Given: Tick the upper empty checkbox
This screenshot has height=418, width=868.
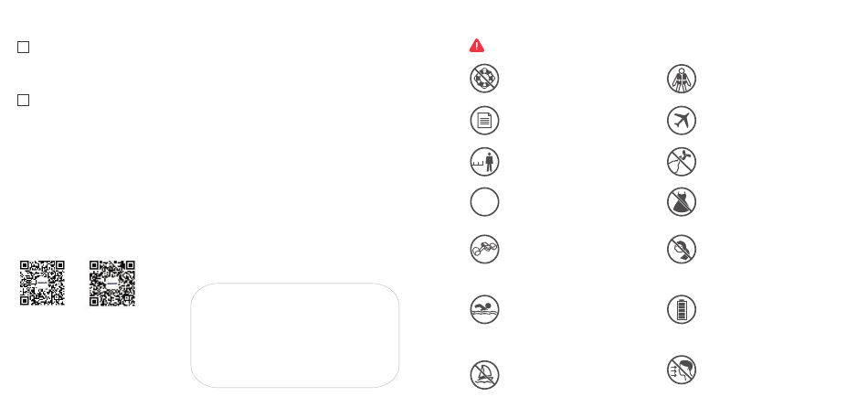Looking at the screenshot, I should click(x=23, y=48).
